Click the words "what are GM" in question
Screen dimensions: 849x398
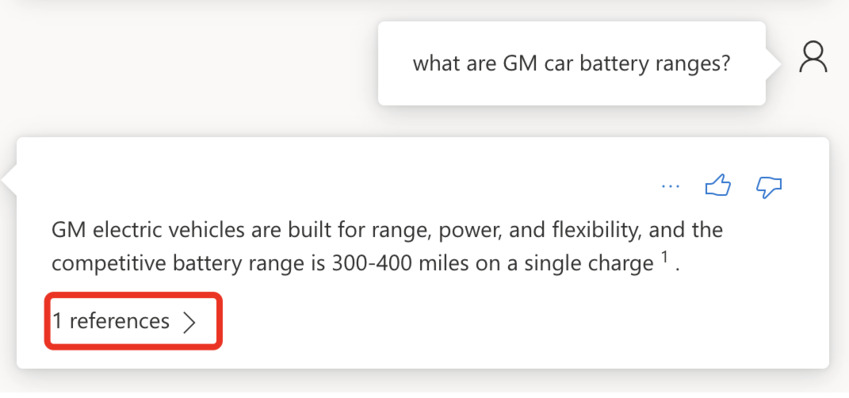pos(475,64)
